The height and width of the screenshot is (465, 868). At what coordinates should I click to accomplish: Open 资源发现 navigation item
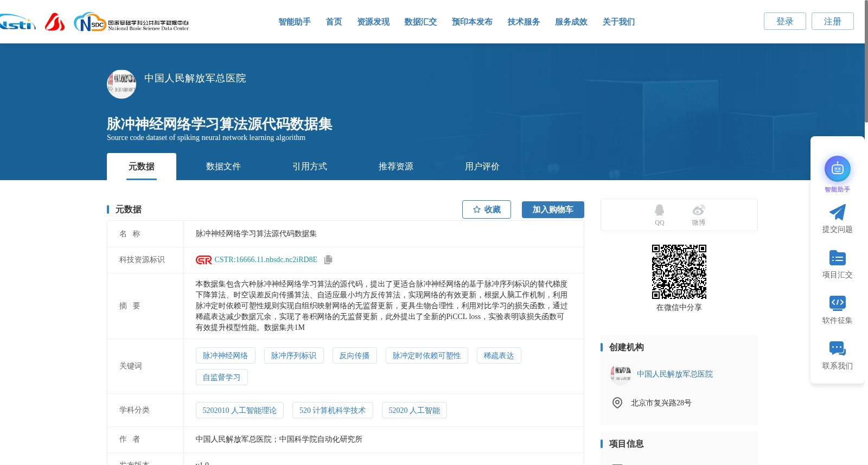coord(373,22)
